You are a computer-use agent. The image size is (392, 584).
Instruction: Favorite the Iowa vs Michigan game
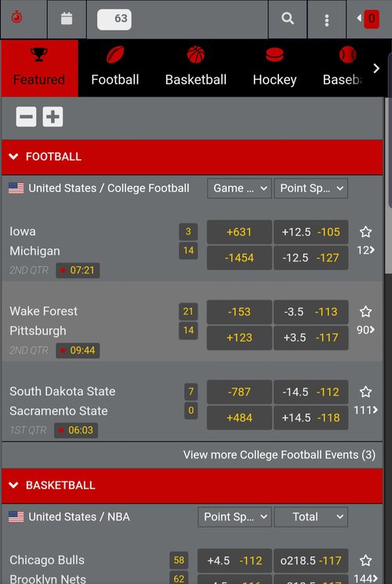pos(365,232)
